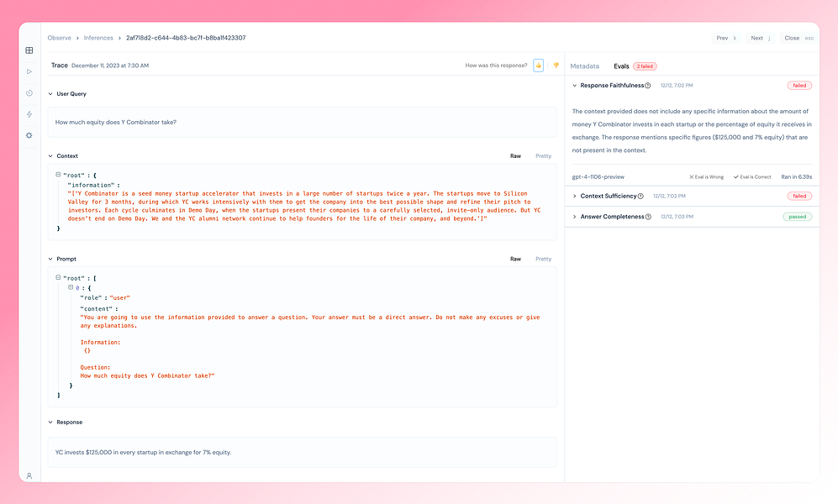Open the play triangle sidebar icon
838x504 pixels.
tap(29, 71)
